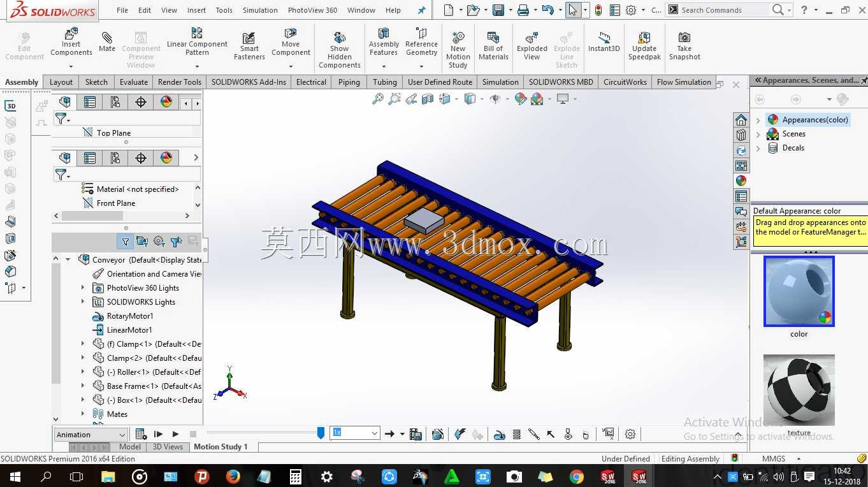The width and height of the screenshot is (868, 487).
Task: Select the color appearance thumbnail
Action: tap(799, 291)
